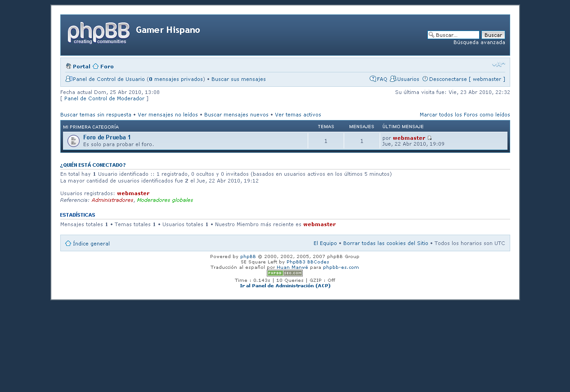Open the FAQ link
The width and height of the screenshot is (570, 392).
click(382, 79)
